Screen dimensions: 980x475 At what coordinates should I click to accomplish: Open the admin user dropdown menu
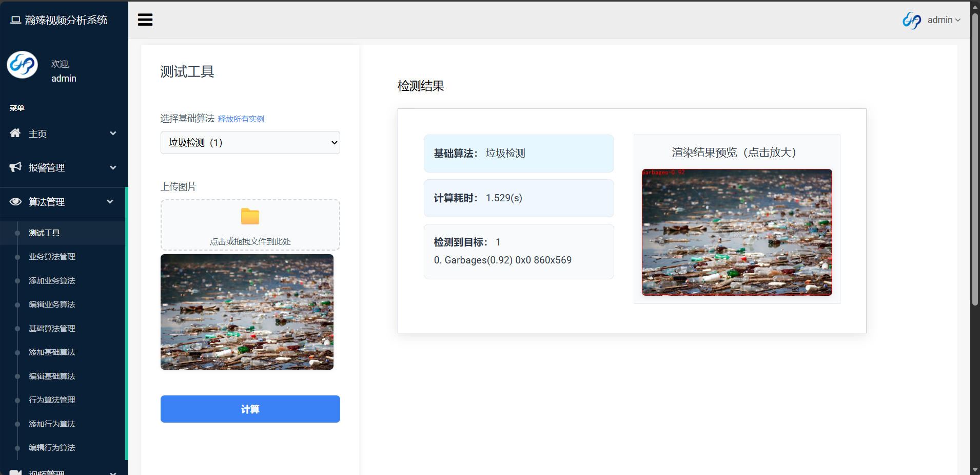(944, 20)
